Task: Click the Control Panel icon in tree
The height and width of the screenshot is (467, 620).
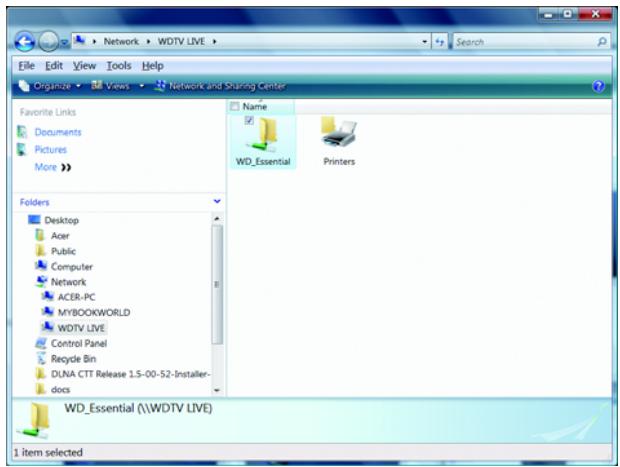Action: (x=41, y=343)
